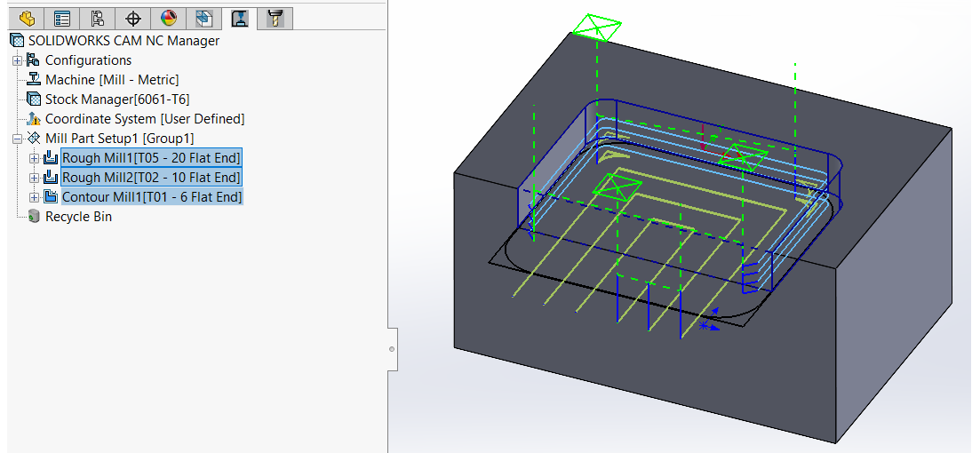Viewport: 980px width, 453px height.
Task: Open the DisplayManager color ball tab
Action: [x=168, y=18]
